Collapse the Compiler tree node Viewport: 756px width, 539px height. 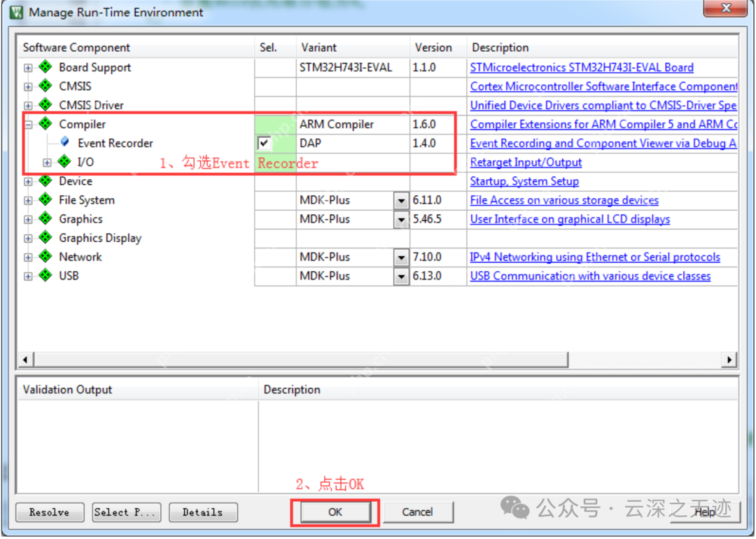click(28, 125)
